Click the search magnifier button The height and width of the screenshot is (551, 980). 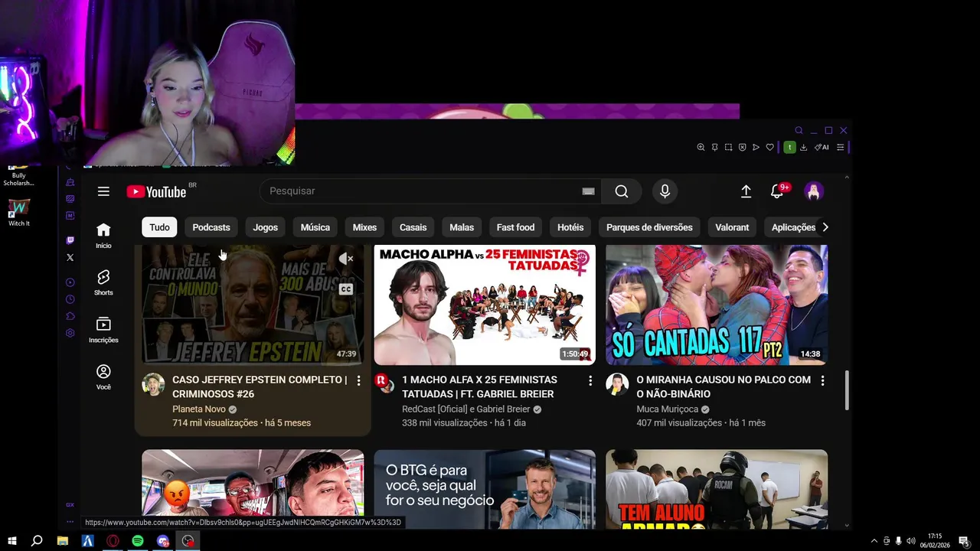pyautogui.click(x=622, y=191)
